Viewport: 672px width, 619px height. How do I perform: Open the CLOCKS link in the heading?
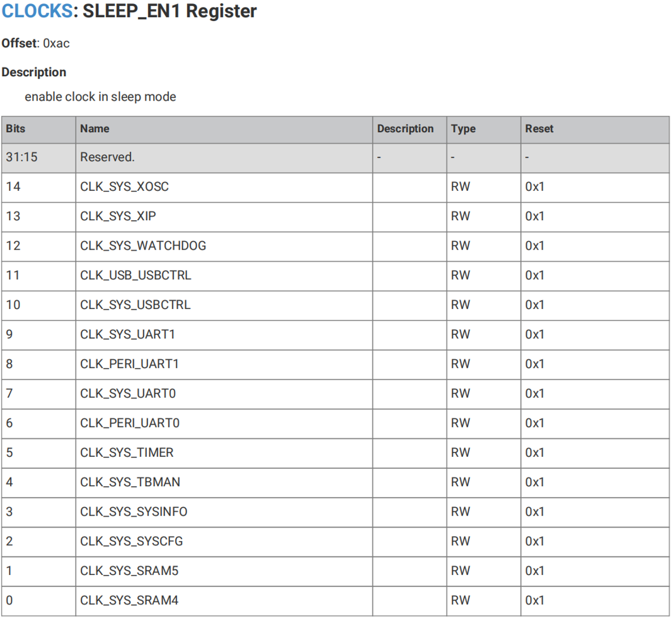click(37, 11)
